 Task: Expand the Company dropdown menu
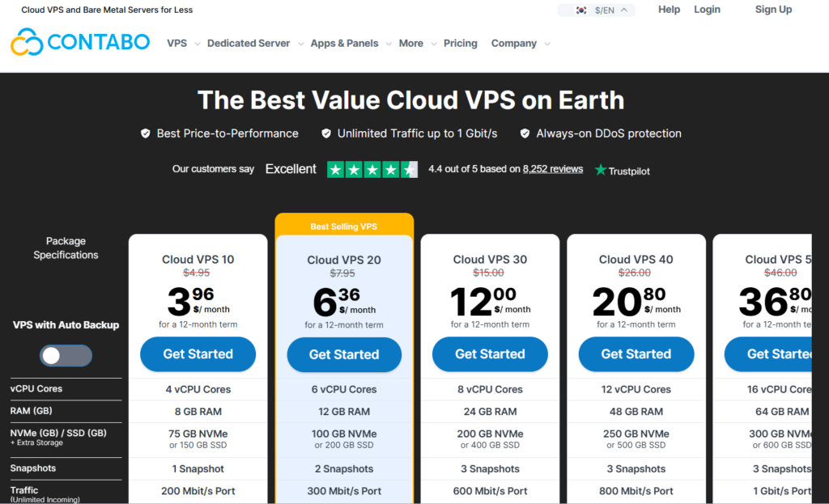pyautogui.click(x=520, y=44)
